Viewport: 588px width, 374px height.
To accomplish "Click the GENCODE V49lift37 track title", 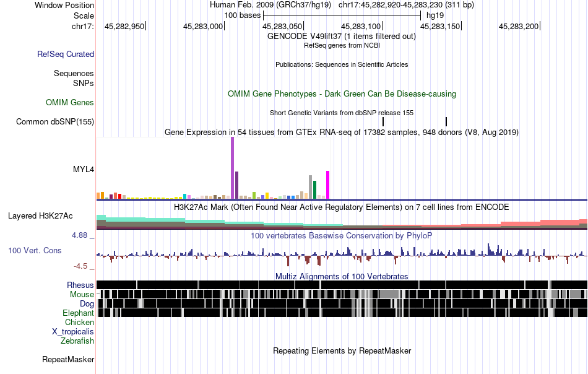I will pos(342,37).
